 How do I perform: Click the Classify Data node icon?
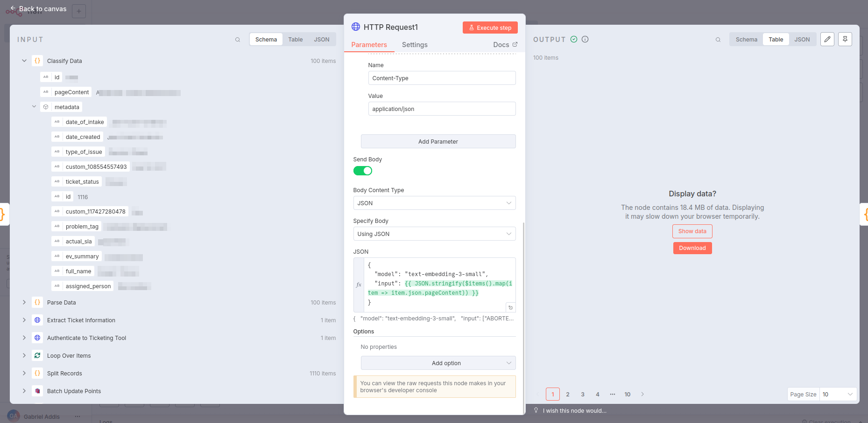[37, 61]
